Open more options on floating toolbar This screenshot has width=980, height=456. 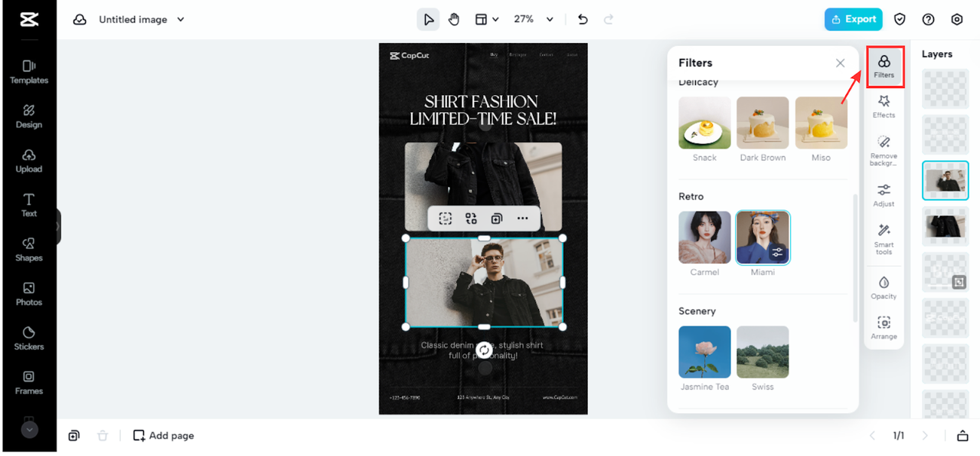point(522,218)
